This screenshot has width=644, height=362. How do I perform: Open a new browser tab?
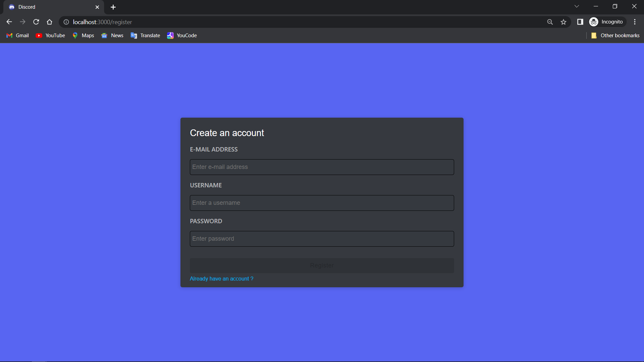tap(113, 7)
